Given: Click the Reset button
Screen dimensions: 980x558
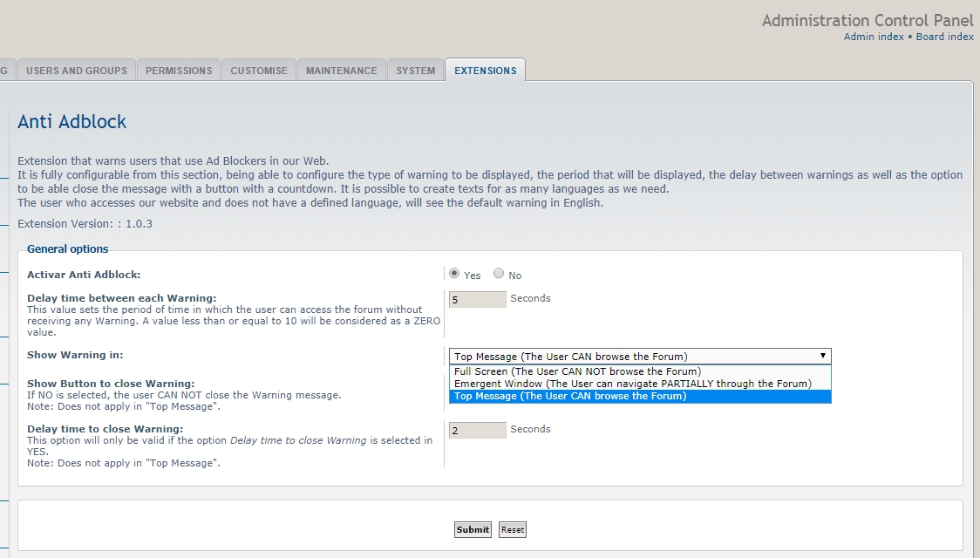Looking at the screenshot, I should click(513, 530).
